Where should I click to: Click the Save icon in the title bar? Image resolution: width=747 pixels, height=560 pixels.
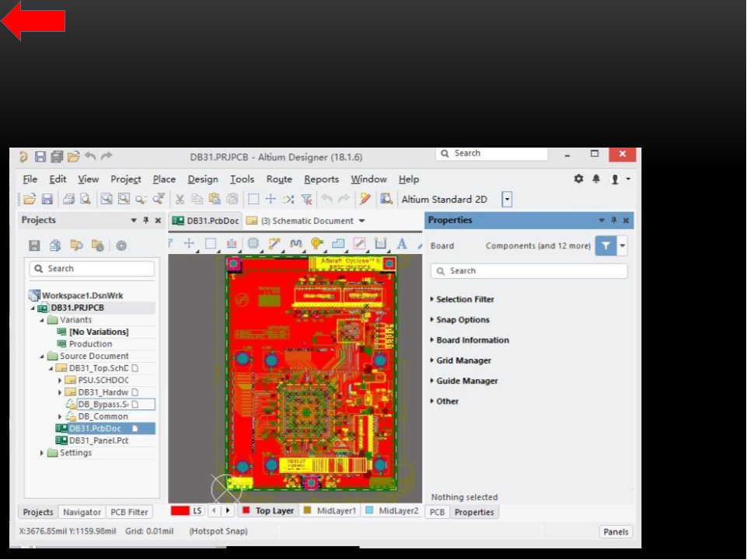tap(40, 157)
